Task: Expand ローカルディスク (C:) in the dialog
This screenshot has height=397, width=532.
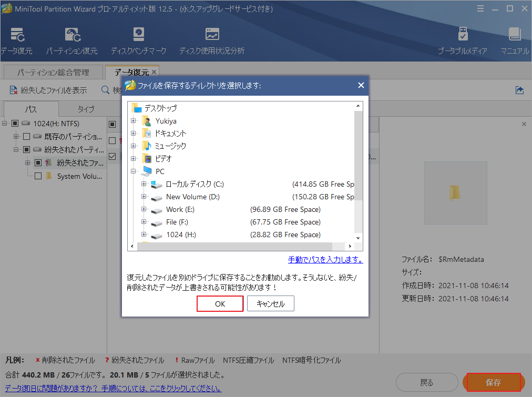Action: tap(144, 184)
